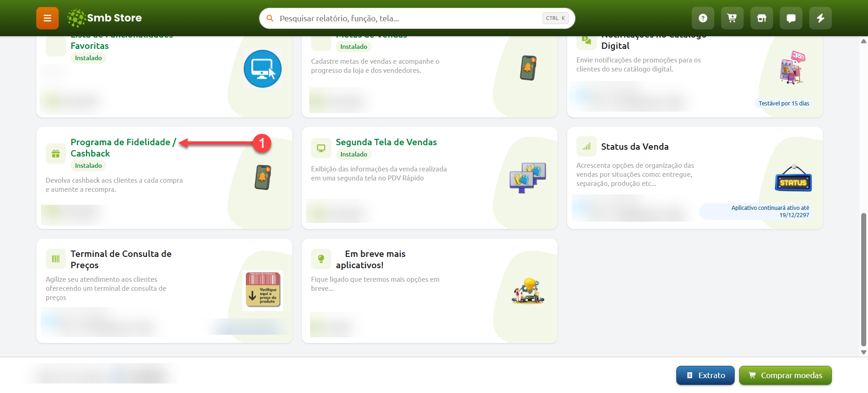Click the scrollbar up arrow

click(863, 41)
